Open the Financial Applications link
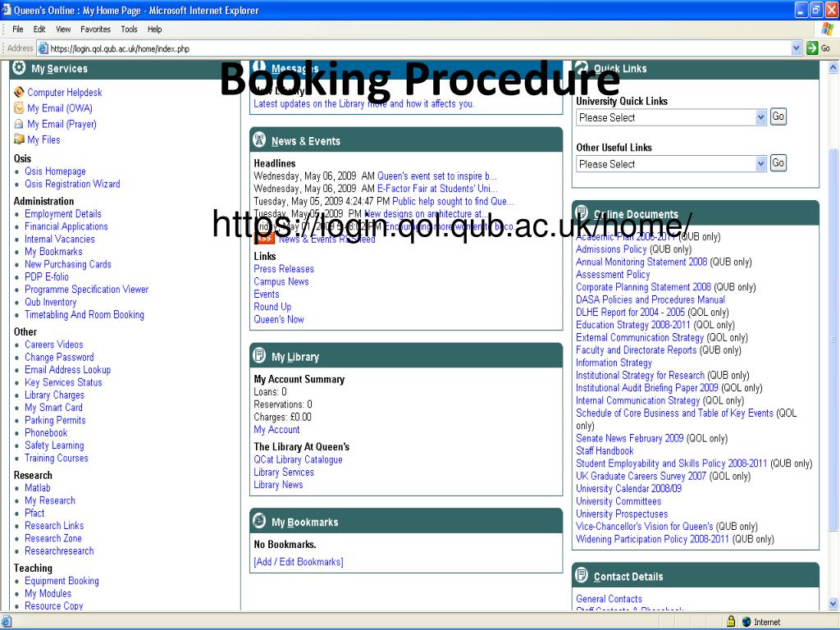This screenshot has width=840, height=630. tap(66, 226)
